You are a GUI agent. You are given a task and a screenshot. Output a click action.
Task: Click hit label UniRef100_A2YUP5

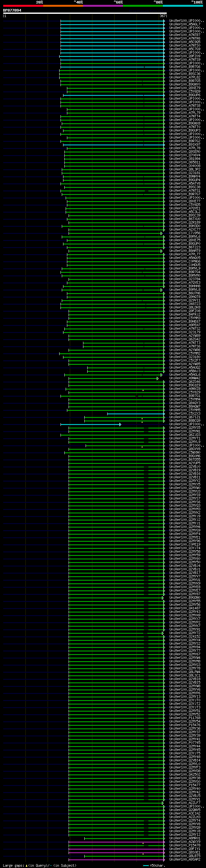(x=185, y=463)
